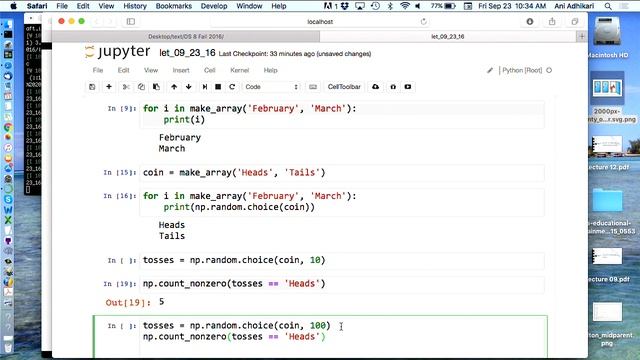Run cell with the step-forward icon
The image size is (640, 360).
tap(205, 87)
